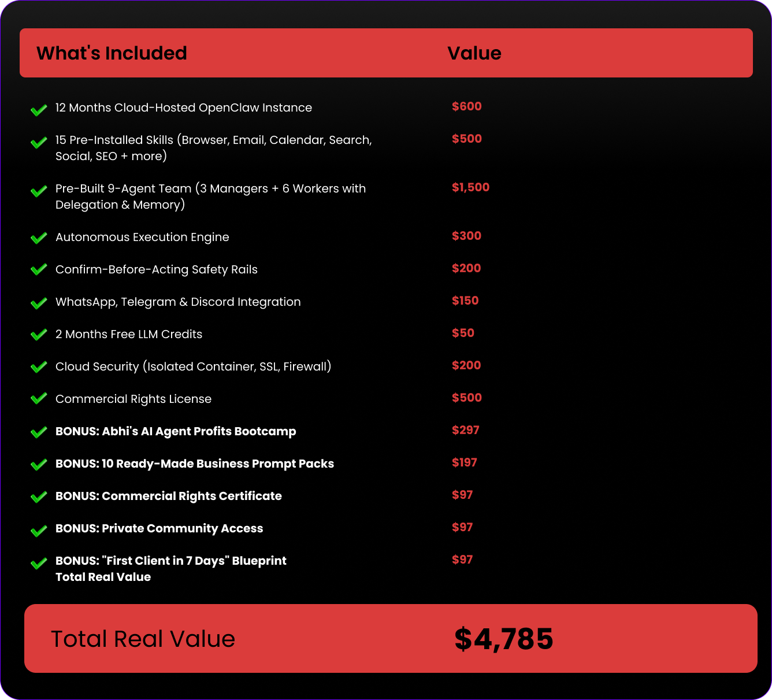
Task: Click checkmark next to Cloud Security row
Action: [39, 367]
